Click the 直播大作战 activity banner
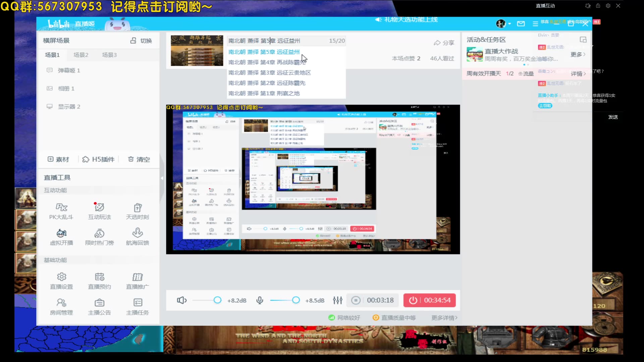644x362 pixels. [x=513, y=55]
